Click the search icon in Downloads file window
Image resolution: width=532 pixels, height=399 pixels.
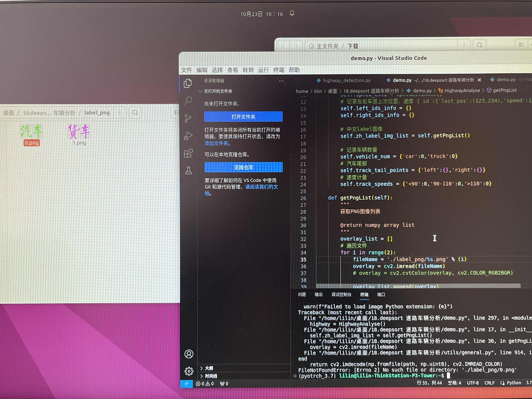(479, 45)
